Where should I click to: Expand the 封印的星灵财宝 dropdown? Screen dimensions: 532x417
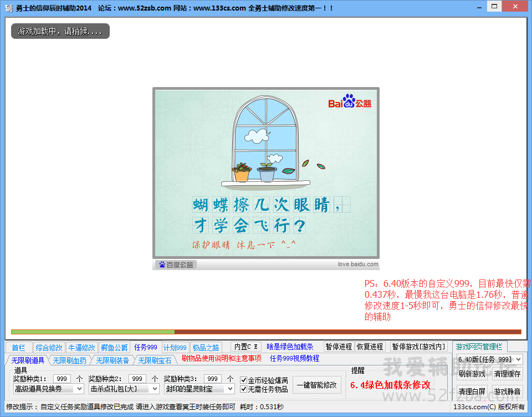[199, 389]
